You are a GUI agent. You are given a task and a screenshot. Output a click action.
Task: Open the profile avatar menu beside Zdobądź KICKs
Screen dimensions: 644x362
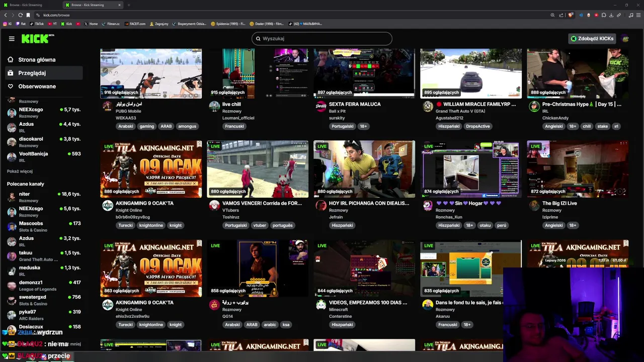click(x=625, y=39)
